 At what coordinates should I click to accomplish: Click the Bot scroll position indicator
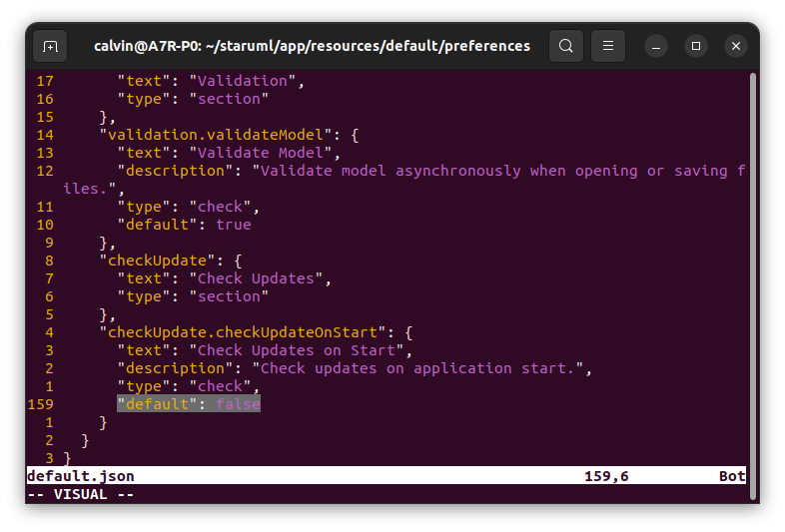732,476
